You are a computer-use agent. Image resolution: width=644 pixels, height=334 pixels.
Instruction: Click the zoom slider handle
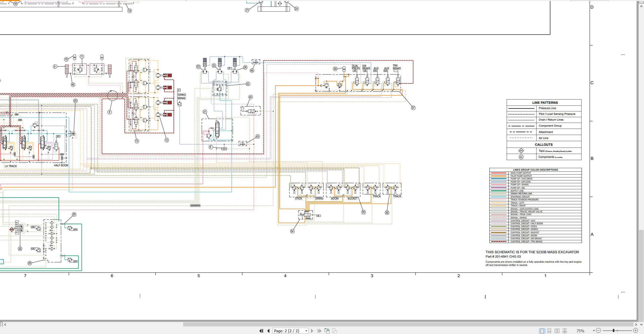coord(614,330)
